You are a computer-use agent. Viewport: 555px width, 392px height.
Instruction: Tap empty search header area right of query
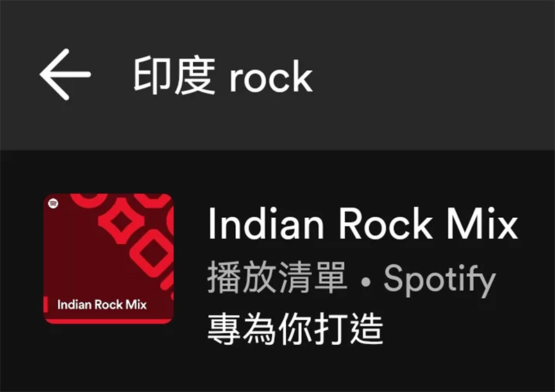click(432, 76)
